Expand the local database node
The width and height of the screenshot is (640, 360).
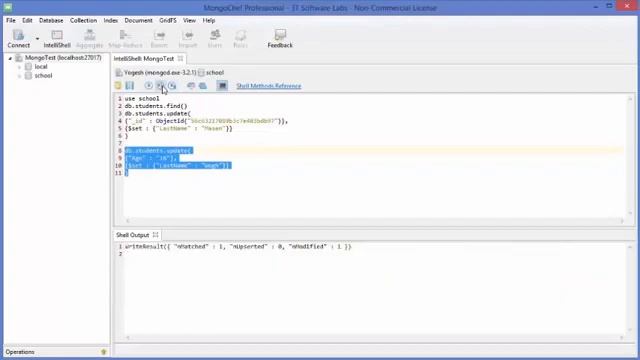coord(19,67)
